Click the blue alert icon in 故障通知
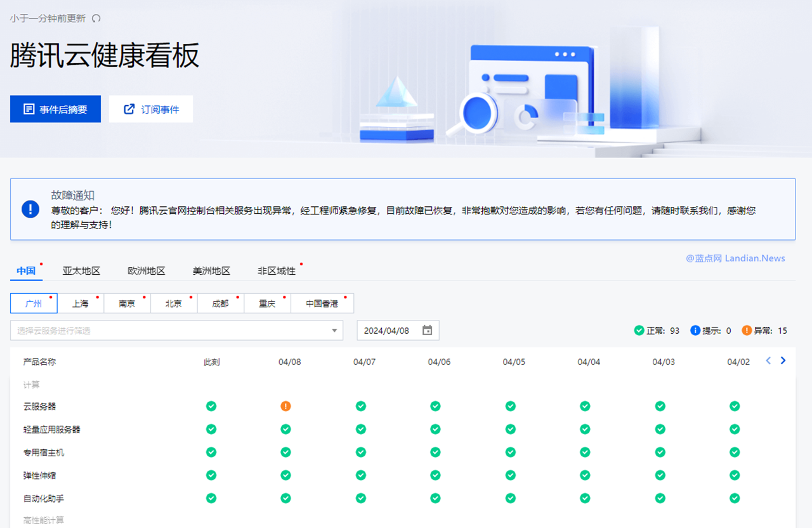The height and width of the screenshot is (528, 812). [30, 209]
